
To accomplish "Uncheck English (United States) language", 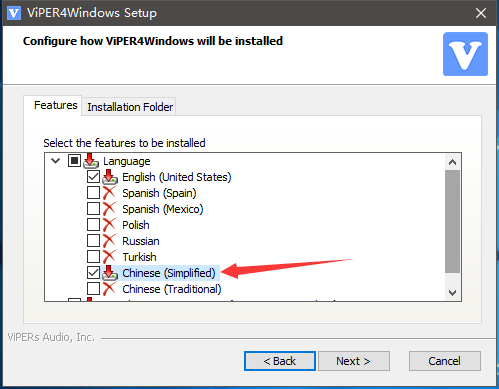I will tap(93, 177).
